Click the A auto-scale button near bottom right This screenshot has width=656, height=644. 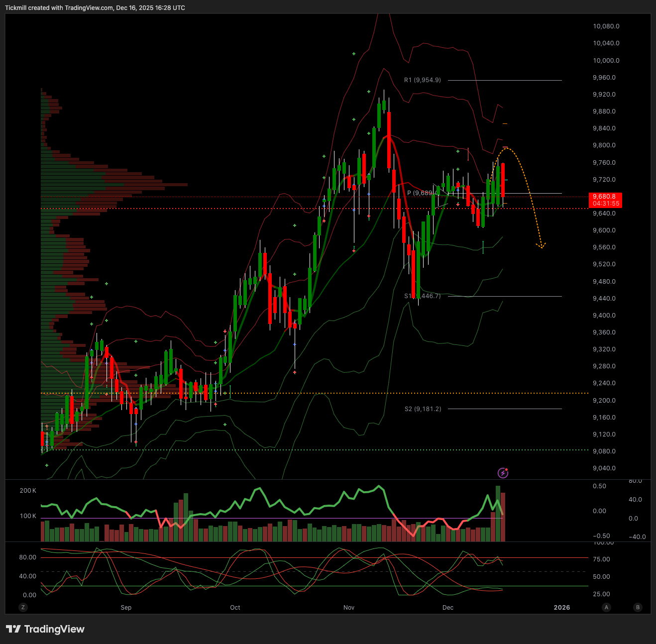click(606, 607)
